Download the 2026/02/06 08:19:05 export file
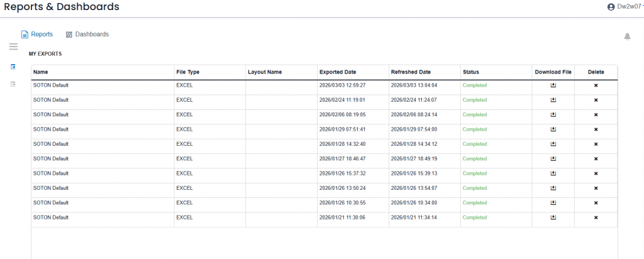This screenshot has height=259, width=644. click(553, 114)
